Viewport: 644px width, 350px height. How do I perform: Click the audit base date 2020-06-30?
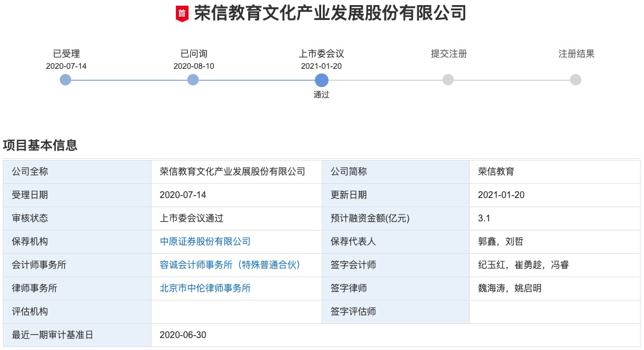pos(183,335)
